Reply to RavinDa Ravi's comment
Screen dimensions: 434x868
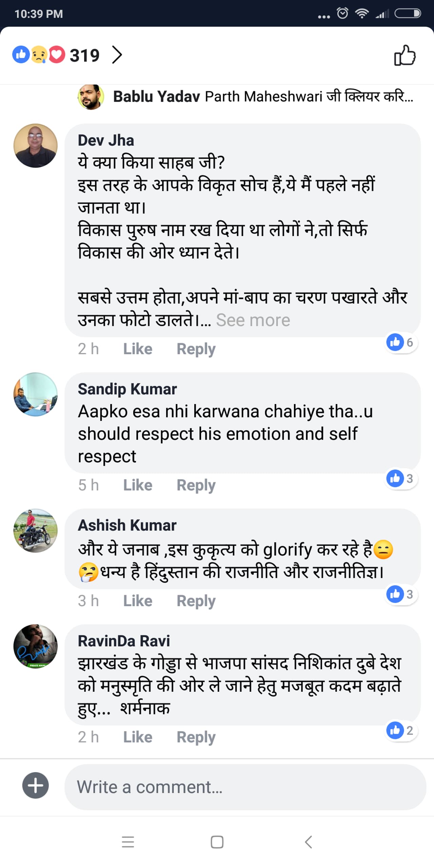point(196,737)
